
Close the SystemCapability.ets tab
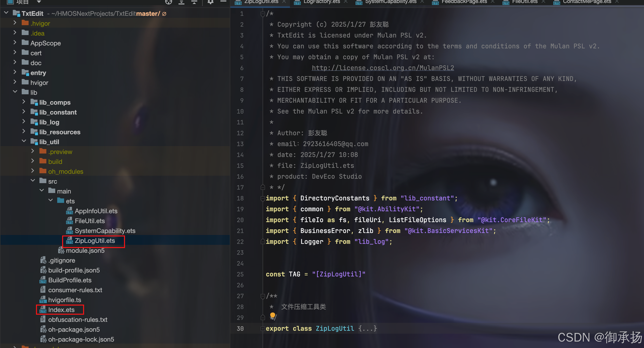(x=422, y=2)
